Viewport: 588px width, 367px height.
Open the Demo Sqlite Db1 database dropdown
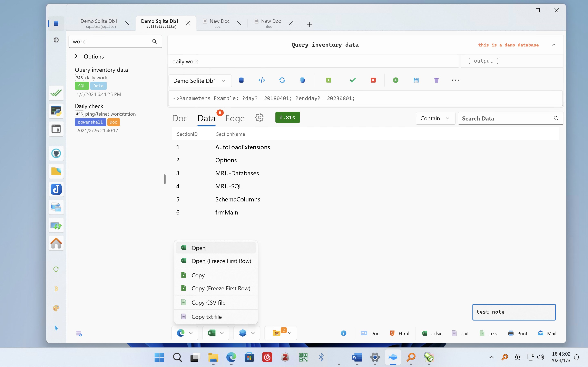tap(200, 81)
